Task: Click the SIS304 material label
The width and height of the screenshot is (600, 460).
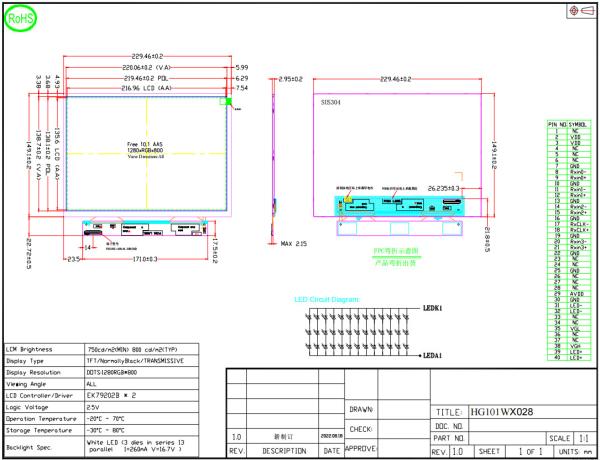Action: (x=331, y=103)
